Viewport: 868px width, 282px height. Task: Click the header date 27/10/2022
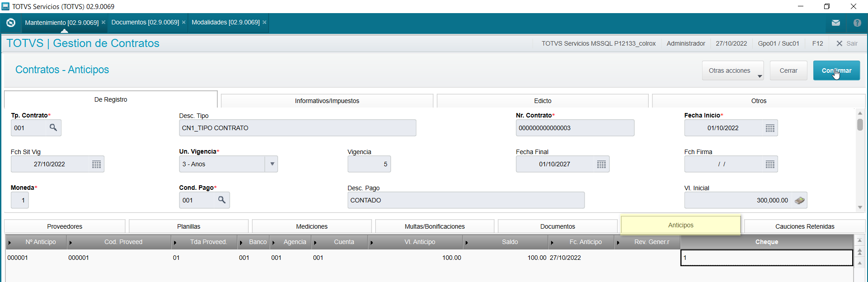click(731, 43)
